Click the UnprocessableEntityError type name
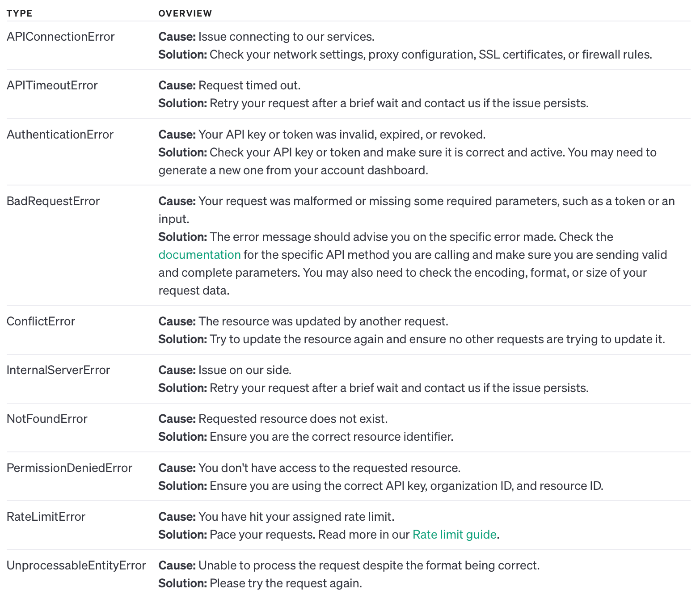Viewport: 700px width, 607px height. [x=76, y=565]
